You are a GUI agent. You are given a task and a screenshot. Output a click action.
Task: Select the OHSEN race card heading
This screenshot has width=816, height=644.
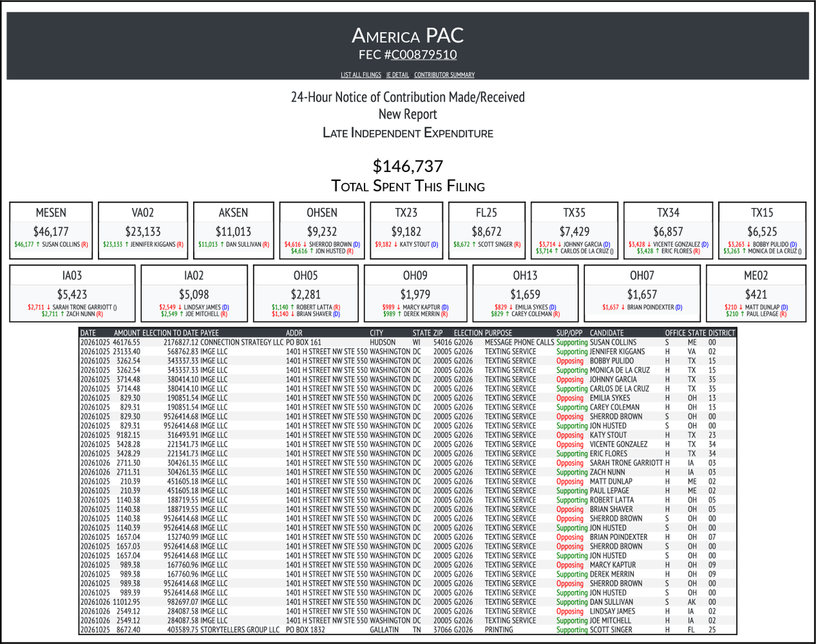[322, 212]
